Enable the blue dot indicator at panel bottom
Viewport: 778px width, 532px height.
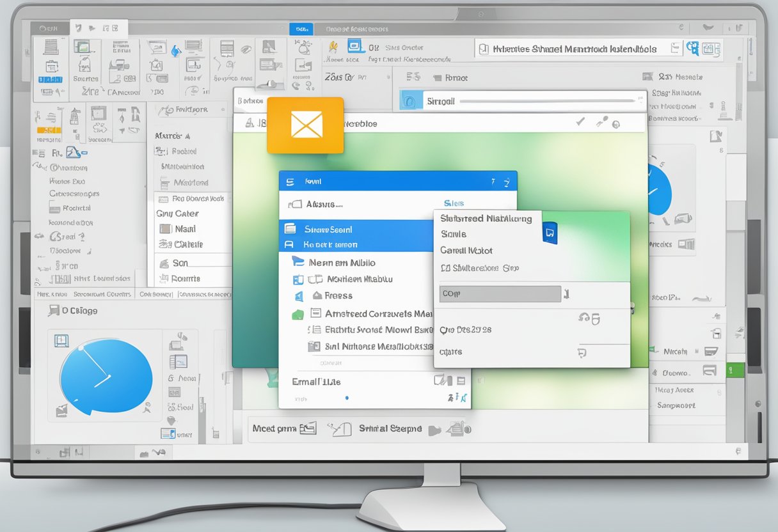345,397
